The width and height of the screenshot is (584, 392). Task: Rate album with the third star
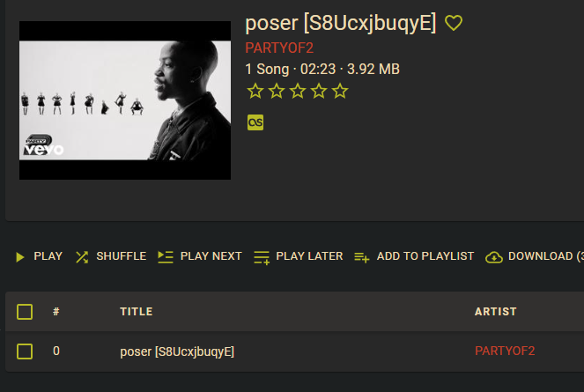pyautogui.click(x=298, y=91)
